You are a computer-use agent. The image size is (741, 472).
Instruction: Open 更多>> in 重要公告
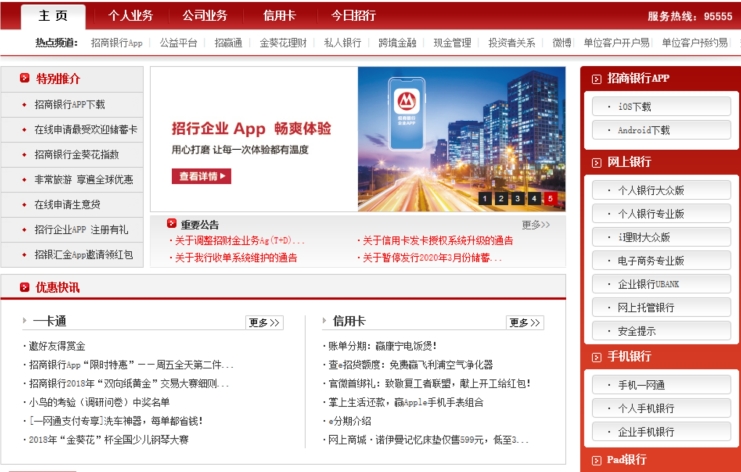coord(536,225)
